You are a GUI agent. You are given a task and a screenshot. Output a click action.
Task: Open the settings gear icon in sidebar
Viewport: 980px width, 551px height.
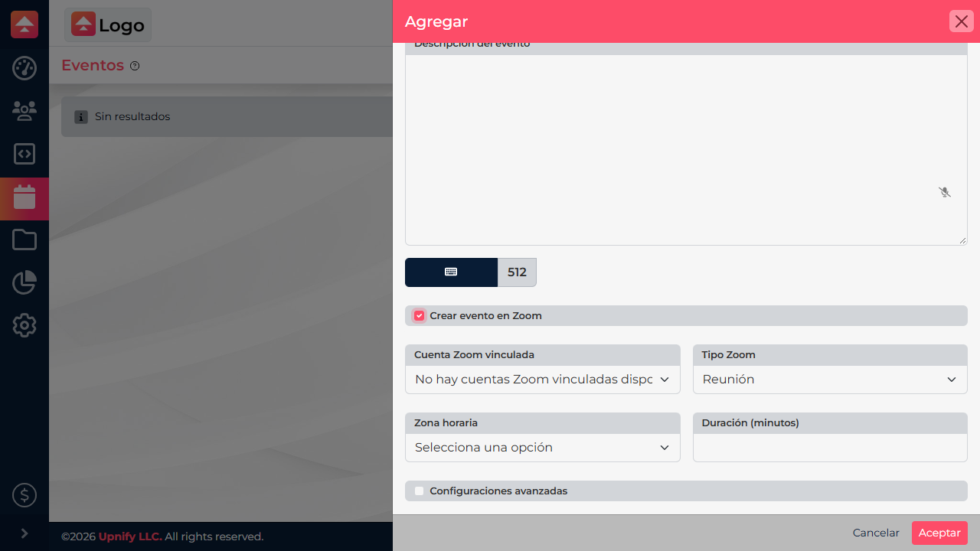pyautogui.click(x=24, y=325)
